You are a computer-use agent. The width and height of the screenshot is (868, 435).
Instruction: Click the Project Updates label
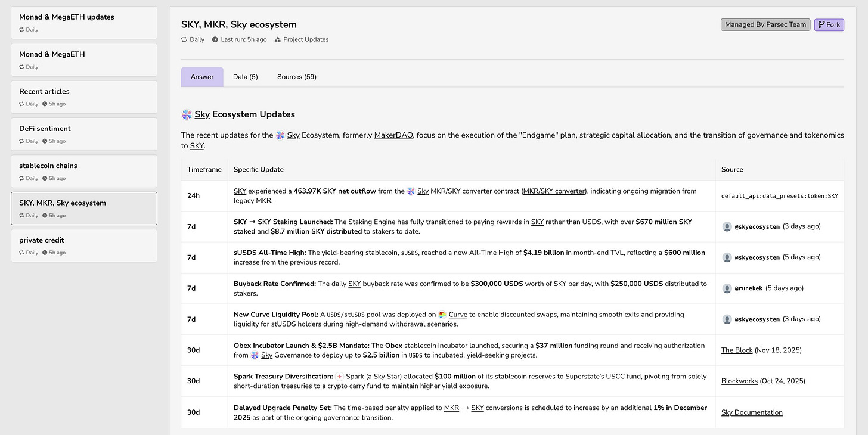[306, 39]
